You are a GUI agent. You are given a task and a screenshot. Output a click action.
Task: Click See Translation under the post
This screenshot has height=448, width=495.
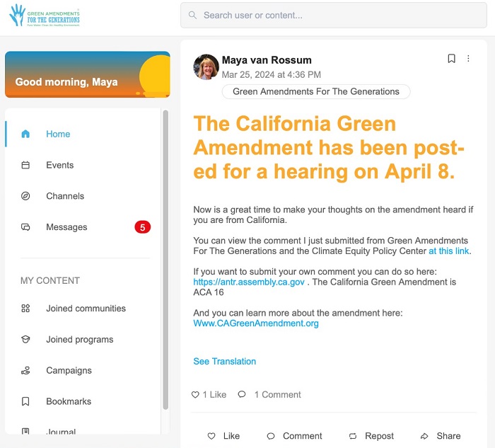pyautogui.click(x=224, y=362)
